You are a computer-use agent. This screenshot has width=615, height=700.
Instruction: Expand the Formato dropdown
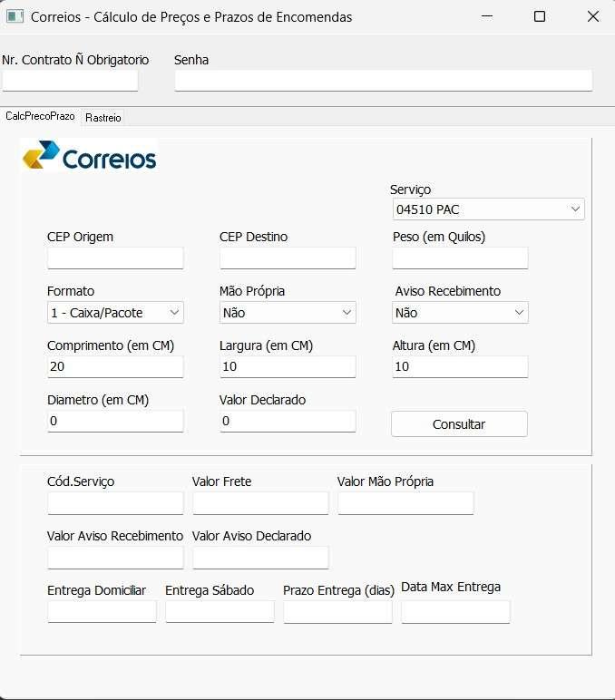[x=115, y=313]
